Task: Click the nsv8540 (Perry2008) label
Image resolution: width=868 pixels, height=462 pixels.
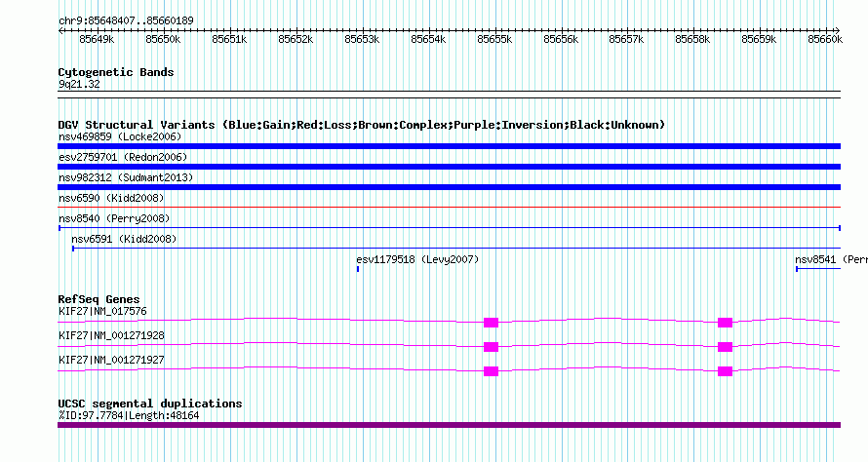Action: (x=114, y=218)
